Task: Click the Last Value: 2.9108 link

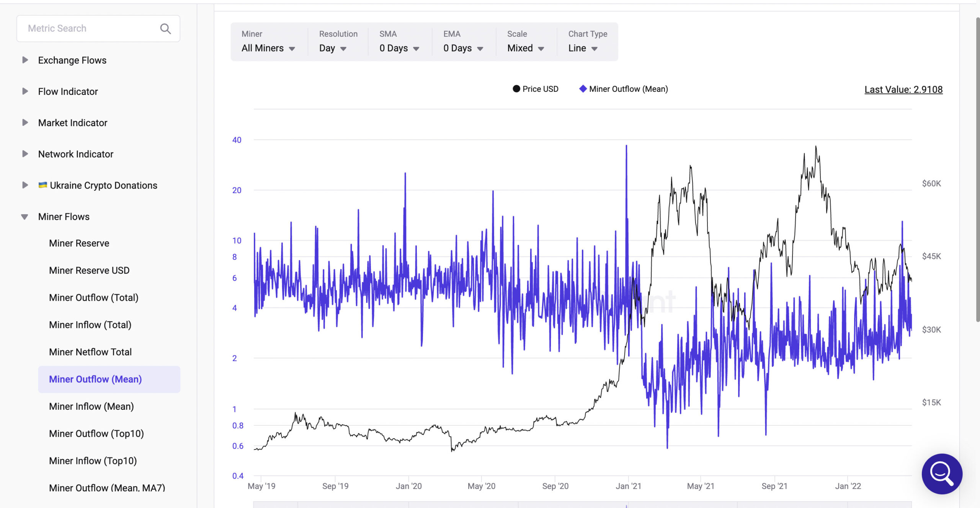Action: [x=903, y=90]
